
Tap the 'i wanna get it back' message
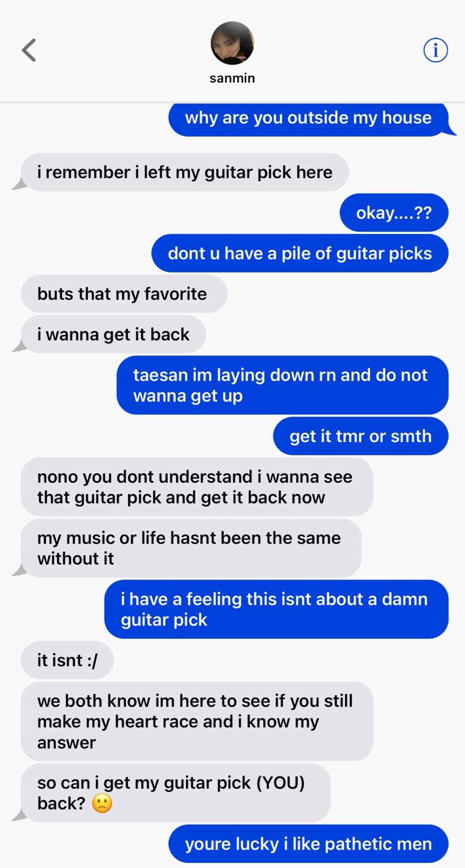(114, 335)
